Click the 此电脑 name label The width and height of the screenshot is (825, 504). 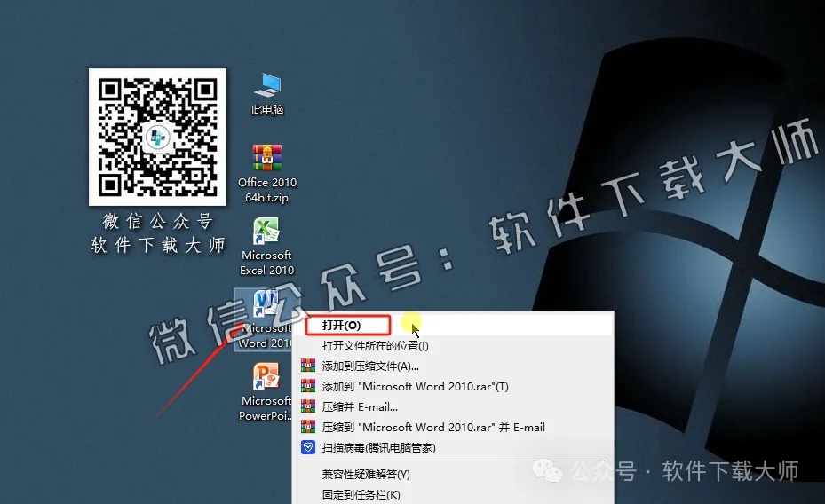tap(267, 109)
